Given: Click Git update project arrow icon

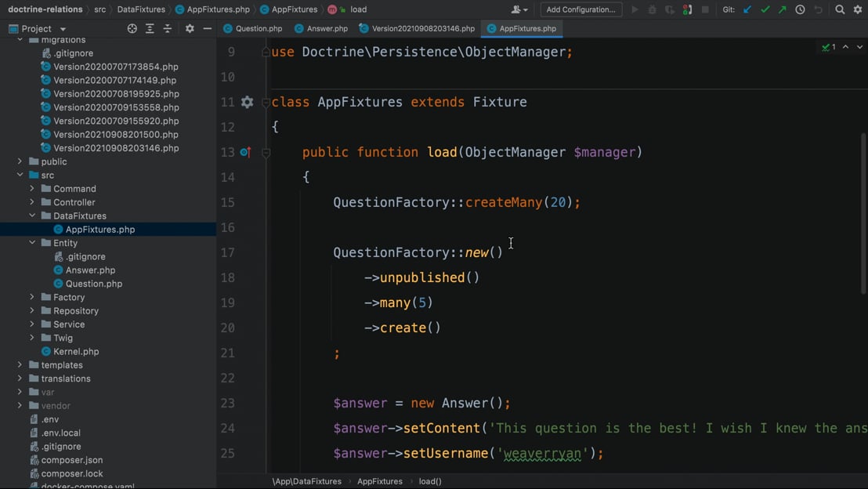Looking at the screenshot, I should (747, 9).
